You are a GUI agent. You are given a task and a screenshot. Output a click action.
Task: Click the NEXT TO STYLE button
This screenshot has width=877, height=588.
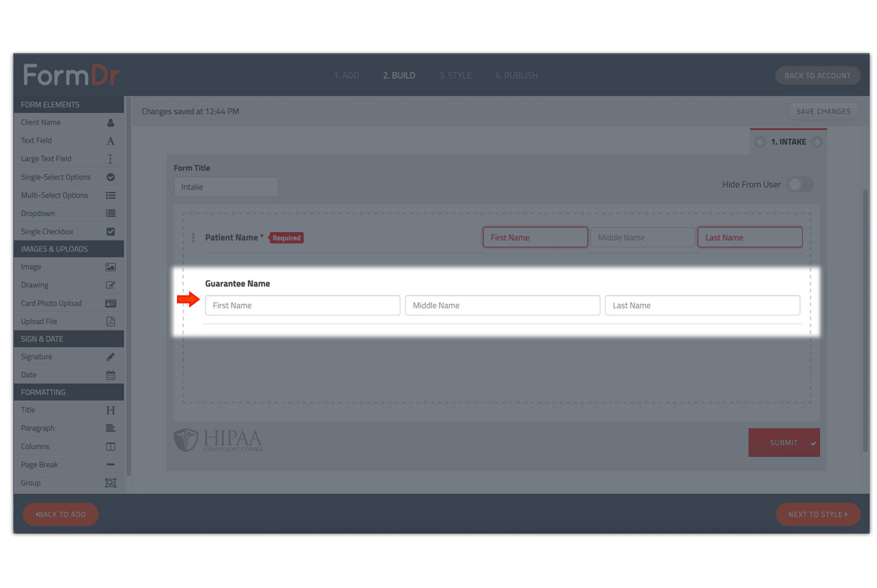point(818,514)
